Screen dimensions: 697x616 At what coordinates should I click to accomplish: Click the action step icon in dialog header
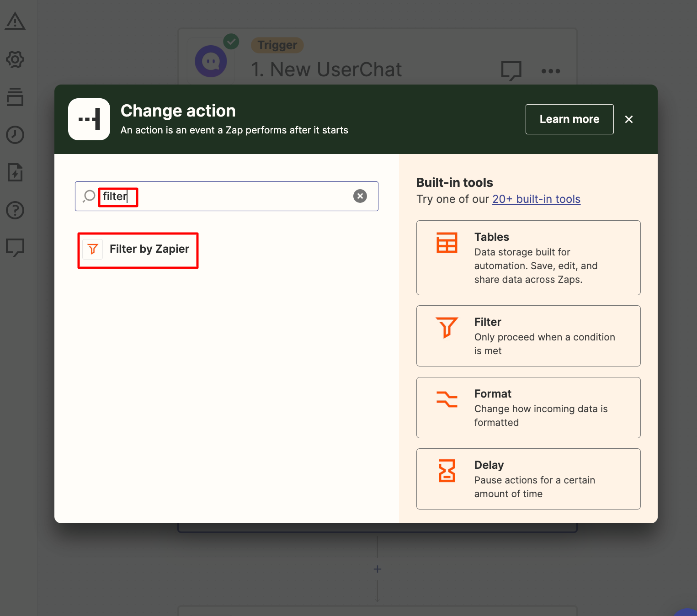click(89, 119)
